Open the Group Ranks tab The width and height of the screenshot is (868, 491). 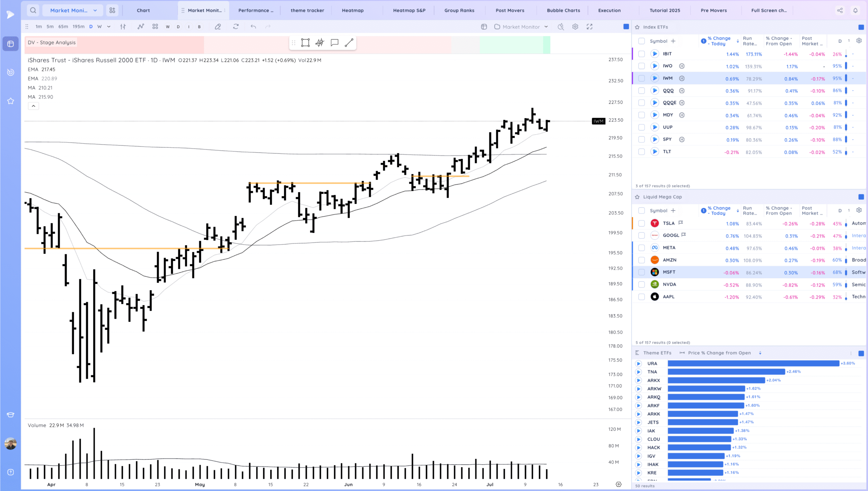coord(459,11)
